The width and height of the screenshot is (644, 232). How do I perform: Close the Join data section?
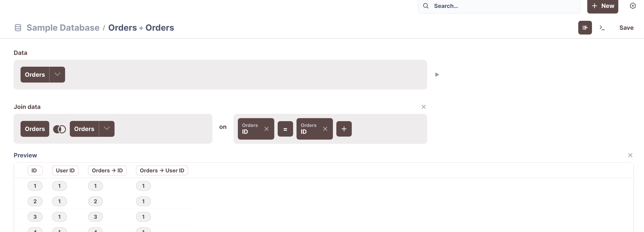(x=423, y=107)
